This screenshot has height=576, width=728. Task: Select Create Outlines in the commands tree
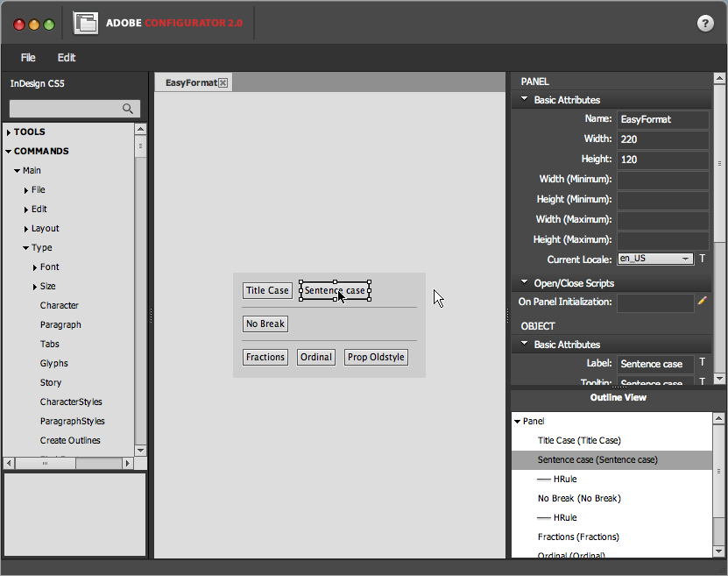(70, 440)
